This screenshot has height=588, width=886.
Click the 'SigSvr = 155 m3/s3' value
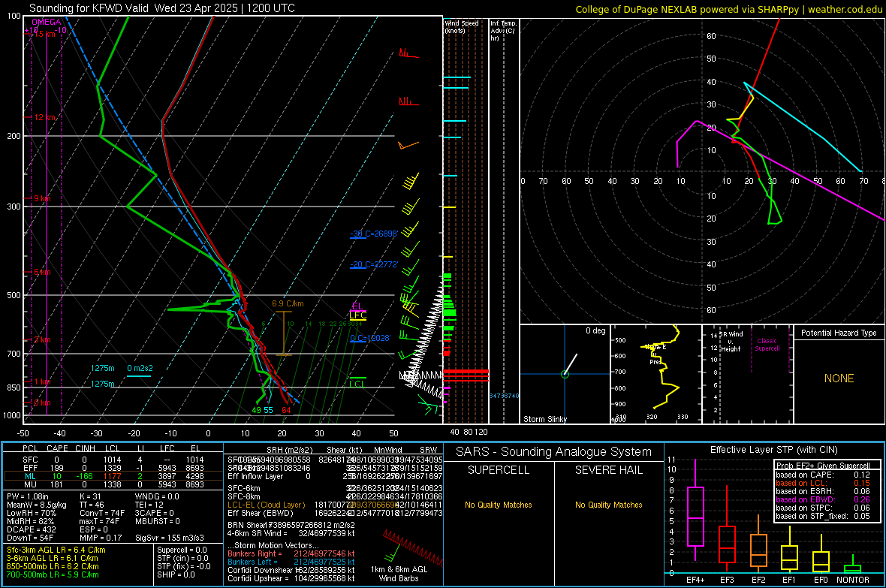coord(170,538)
